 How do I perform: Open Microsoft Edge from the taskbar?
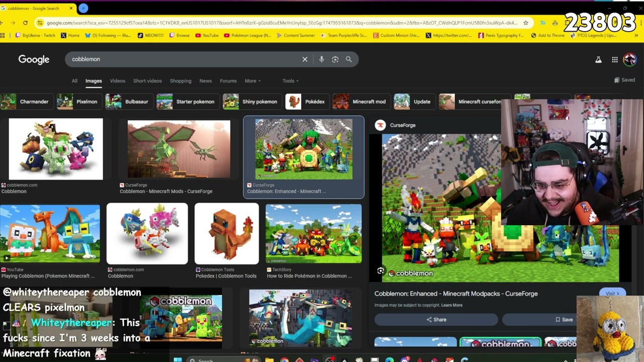pyautogui.click(x=389, y=359)
